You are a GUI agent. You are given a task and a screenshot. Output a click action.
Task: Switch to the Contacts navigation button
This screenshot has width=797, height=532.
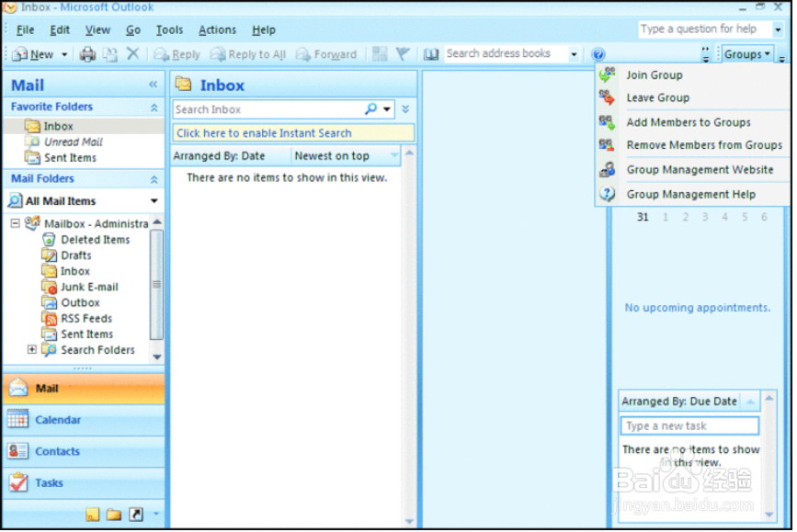tap(84, 451)
